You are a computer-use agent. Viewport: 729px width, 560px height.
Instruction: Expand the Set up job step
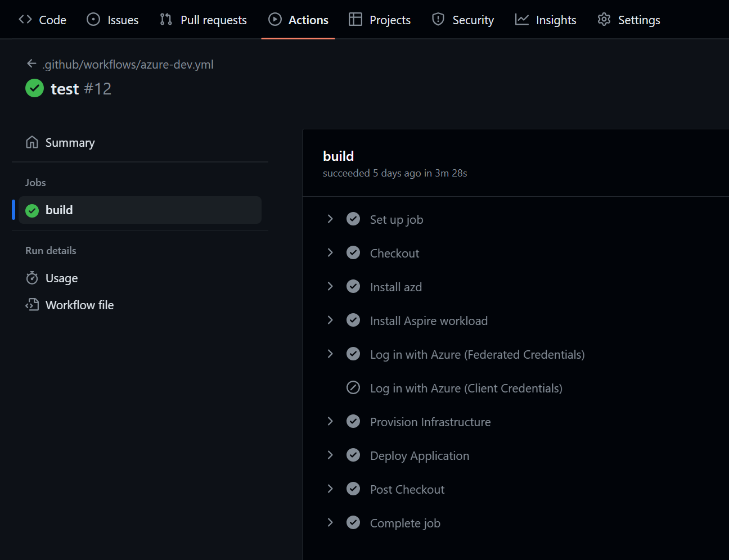coord(330,219)
